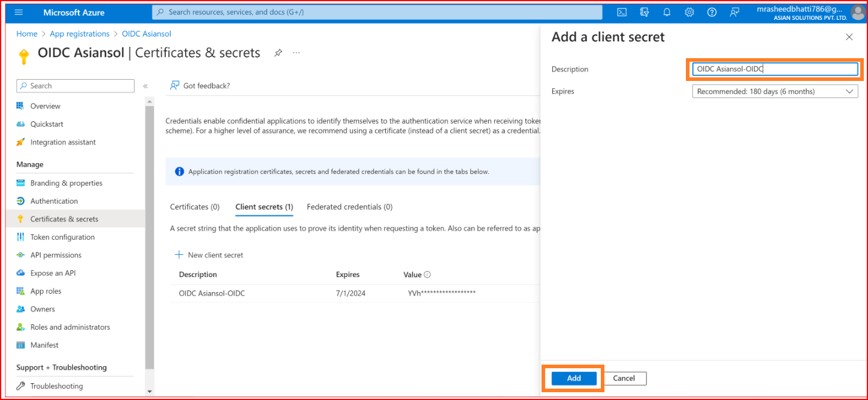This screenshot has width=868, height=400.
Task: Click New client secret
Action: coord(209,255)
